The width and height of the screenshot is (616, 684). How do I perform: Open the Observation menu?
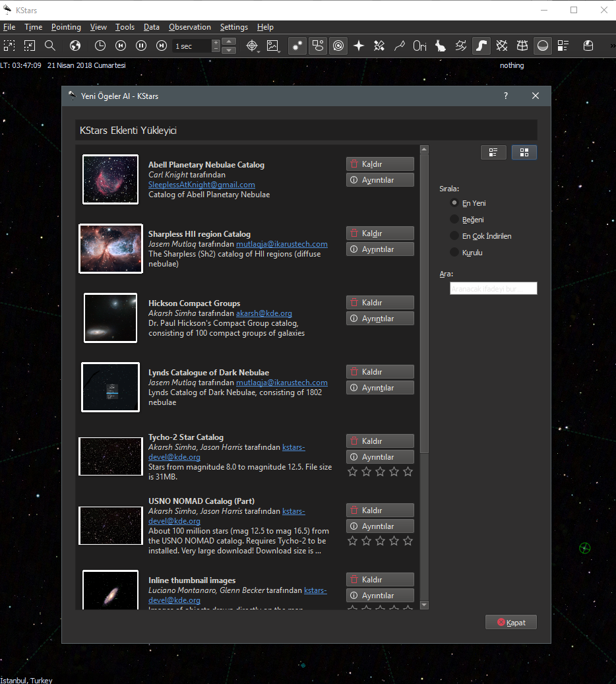tap(190, 27)
